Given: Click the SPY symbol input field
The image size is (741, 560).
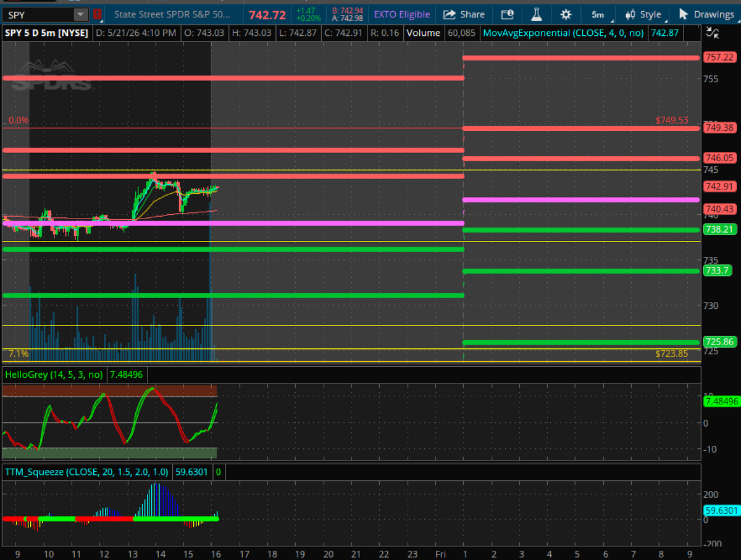Looking at the screenshot, I should point(37,15).
